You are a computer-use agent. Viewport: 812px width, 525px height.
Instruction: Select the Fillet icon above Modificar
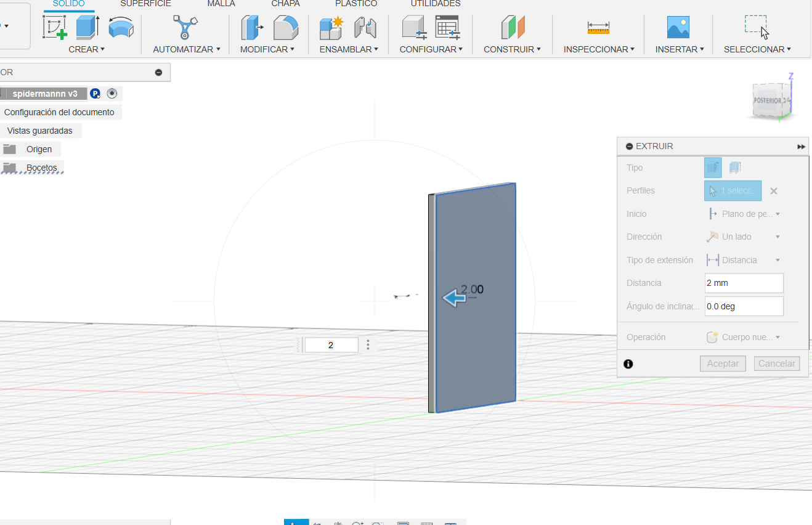(x=285, y=28)
